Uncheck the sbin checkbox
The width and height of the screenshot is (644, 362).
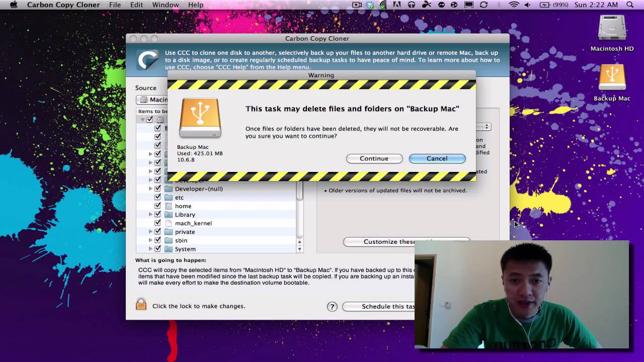pyautogui.click(x=157, y=240)
